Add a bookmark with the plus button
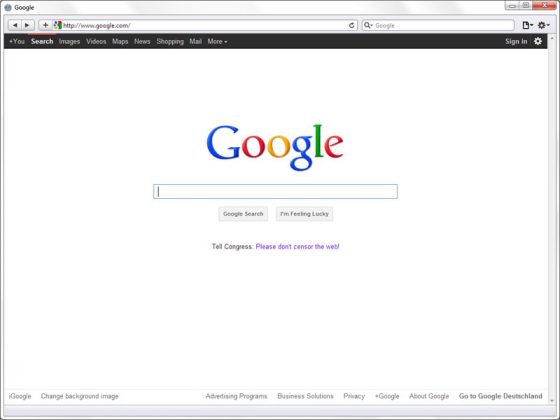The width and height of the screenshot is (560, 420). 45,25
